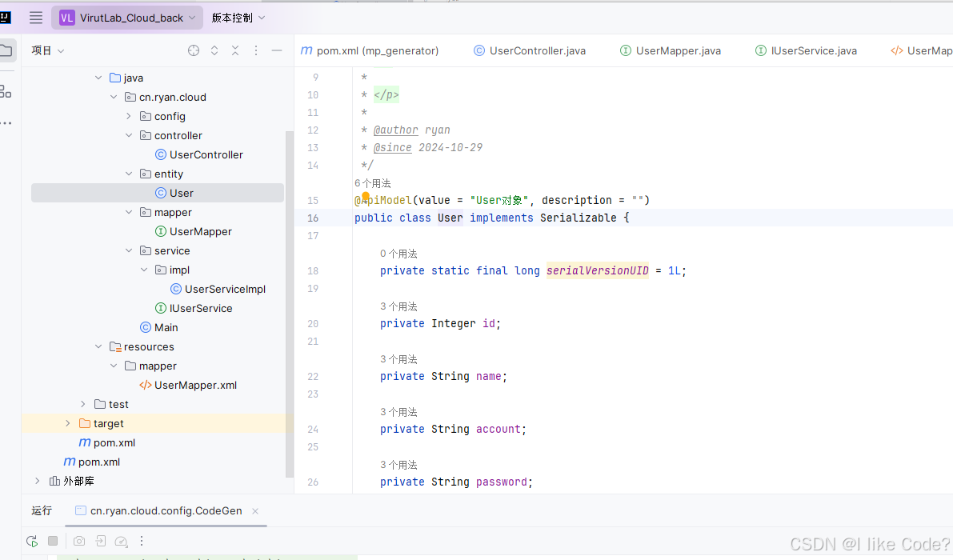
Task: Hide the project tool window (minus icon)
Action: tap(276, 50)
